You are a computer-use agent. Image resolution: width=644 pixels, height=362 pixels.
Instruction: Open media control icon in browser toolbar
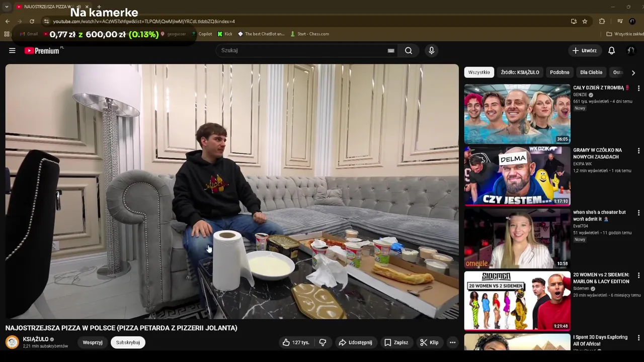620,21
